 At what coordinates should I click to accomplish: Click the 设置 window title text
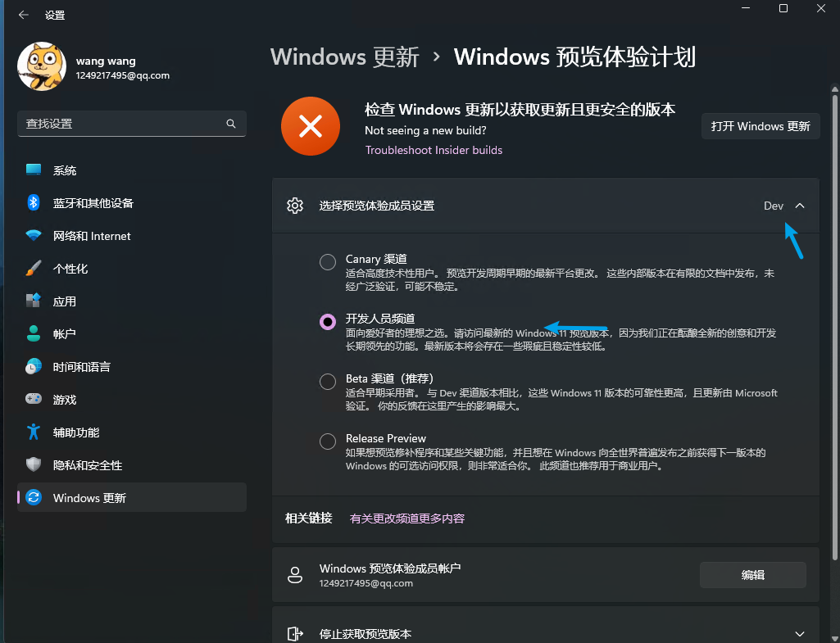click(x=55, y=15)
